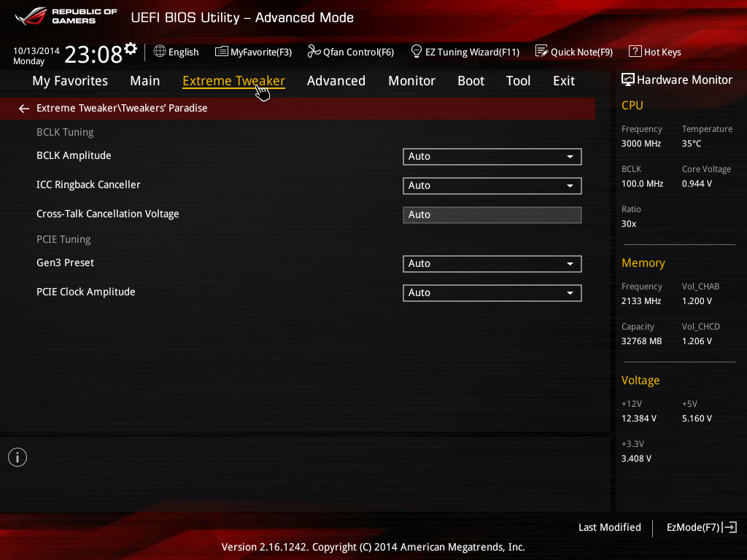Select the PCIE Clock Amplitude label
747x560 pixels.
(86, 292)
